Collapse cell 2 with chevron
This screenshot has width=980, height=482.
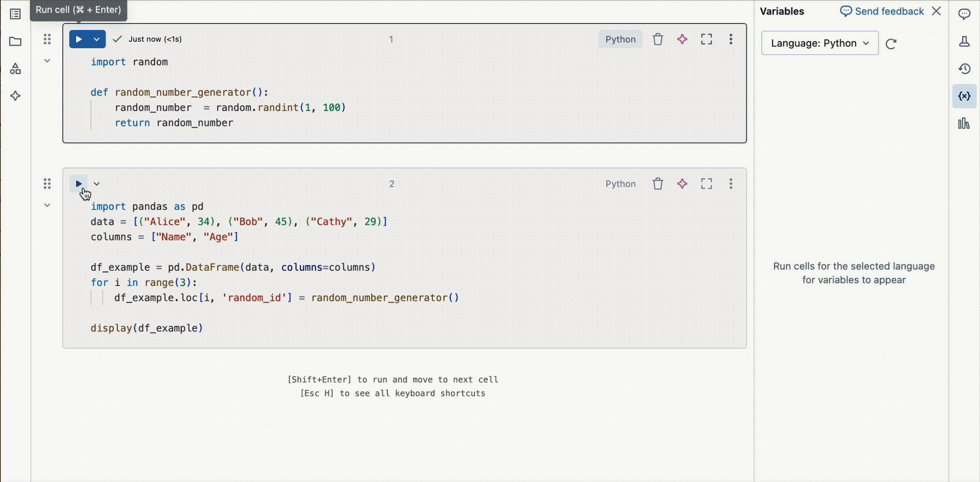(x=47, y=205)
